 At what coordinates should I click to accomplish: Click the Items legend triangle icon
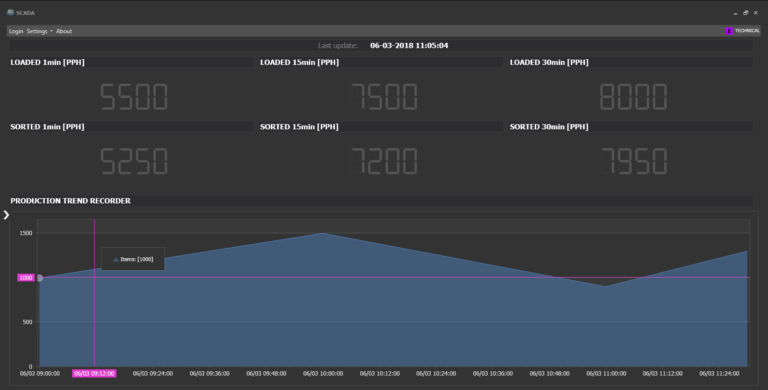pos(116,260)
